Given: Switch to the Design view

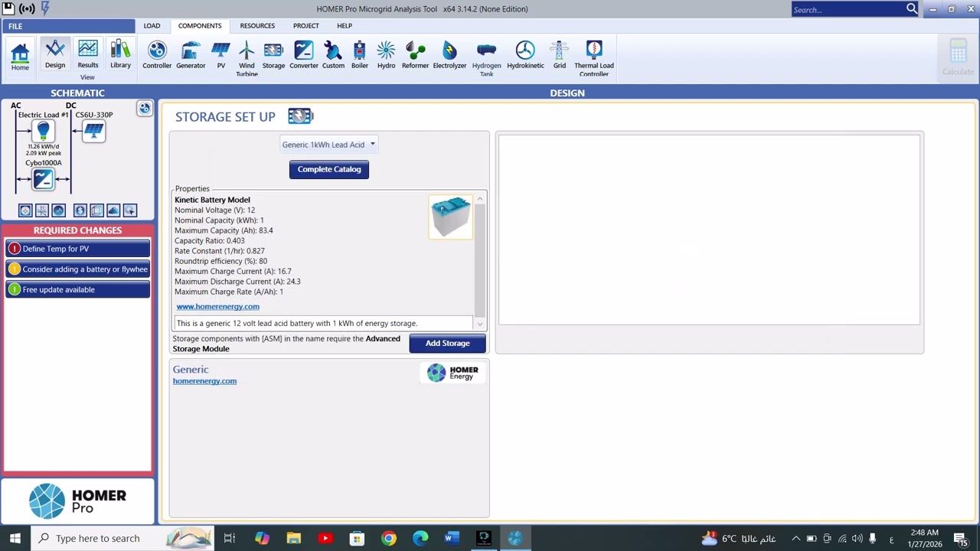Looking at the screenshot, I should click(55, 54).
